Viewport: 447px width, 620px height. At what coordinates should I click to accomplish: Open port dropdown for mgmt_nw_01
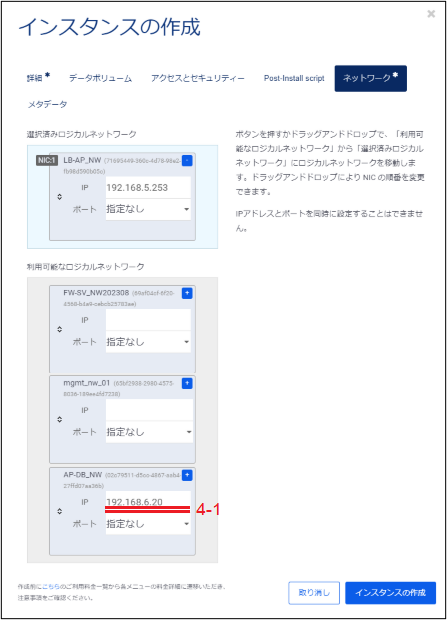click(x=149, y=432)
